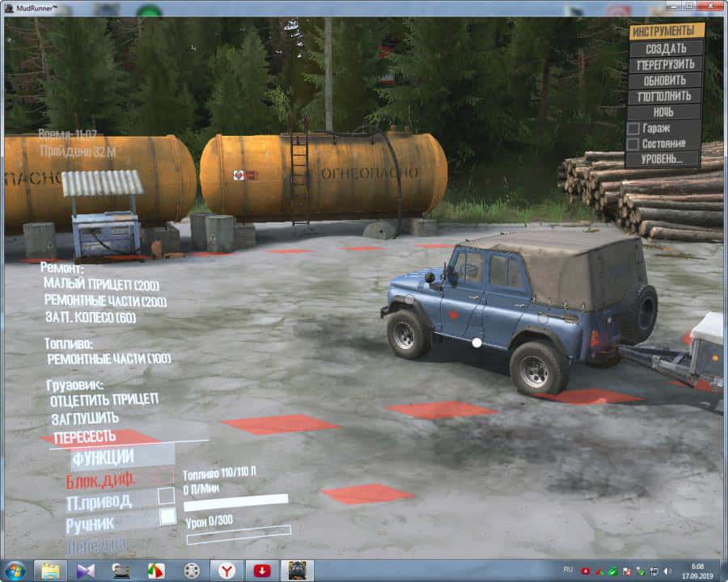Open the УРОВЕНЬ... level selector
This screenshot has height=582, width=728.
coord(667,159)
